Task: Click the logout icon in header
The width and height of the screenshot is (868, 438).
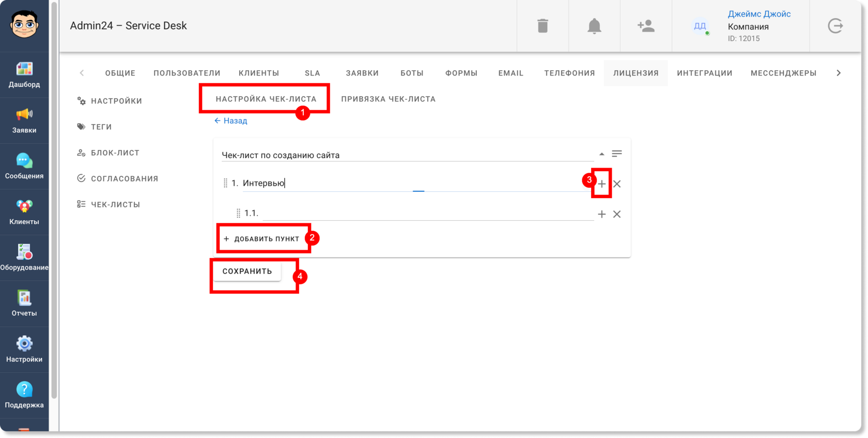Action: 835,26
